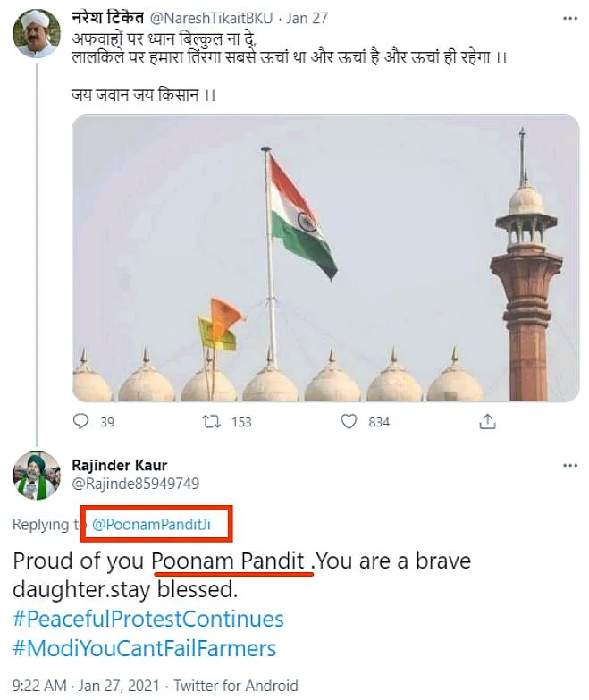
Task: Open the more options menu on Naresh Tikait's tweet
Action: (x=569, y=19)
